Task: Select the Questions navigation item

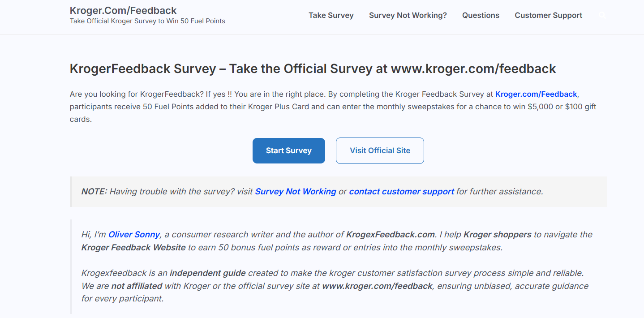Action: pyautogui.click(x=481, y=15)
